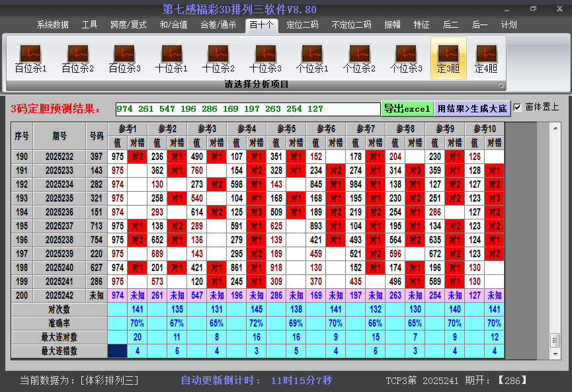Open the 跨度/复式 menu

[x=128, y=25]
